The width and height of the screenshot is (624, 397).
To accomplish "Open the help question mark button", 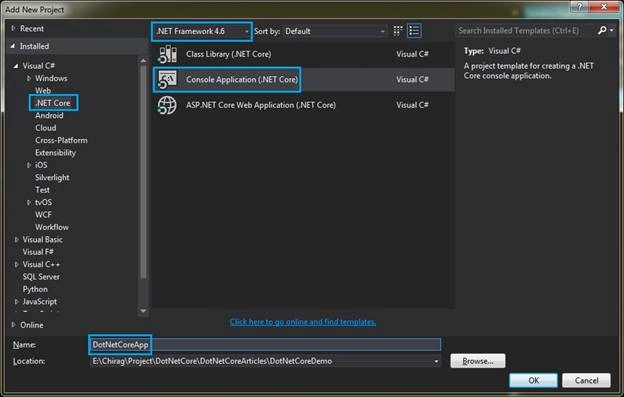I will (x=579, y=6).
